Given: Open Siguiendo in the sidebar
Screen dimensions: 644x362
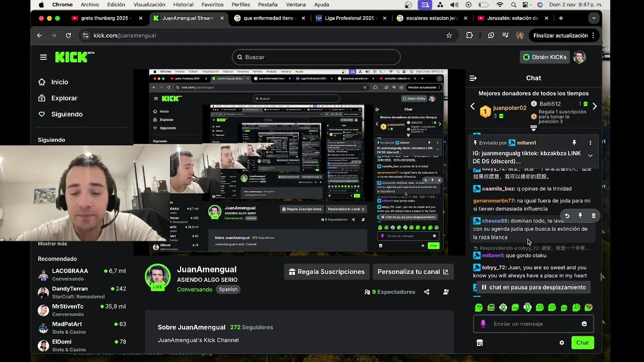Looking at the screenshot, I should [x=66, y=114].
